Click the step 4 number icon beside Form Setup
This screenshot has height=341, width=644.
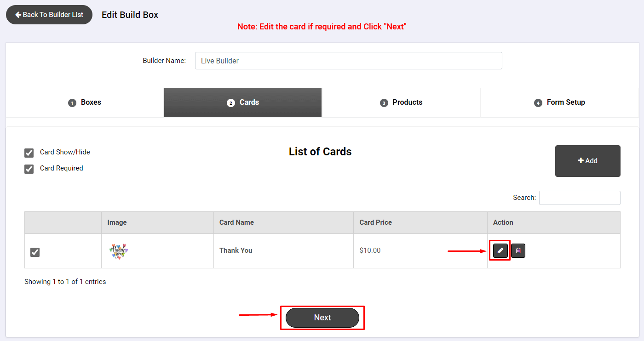[538, 103]
